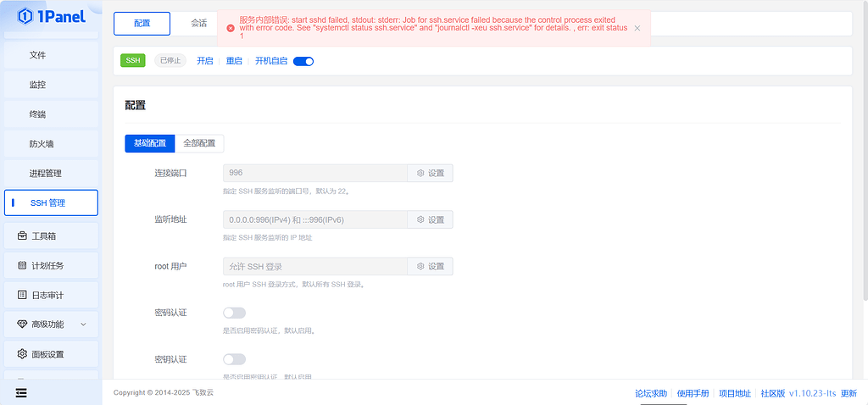Click 设置 button for 连接端口
This screenshot has height=405, width=868.
(x=431, y=173)
